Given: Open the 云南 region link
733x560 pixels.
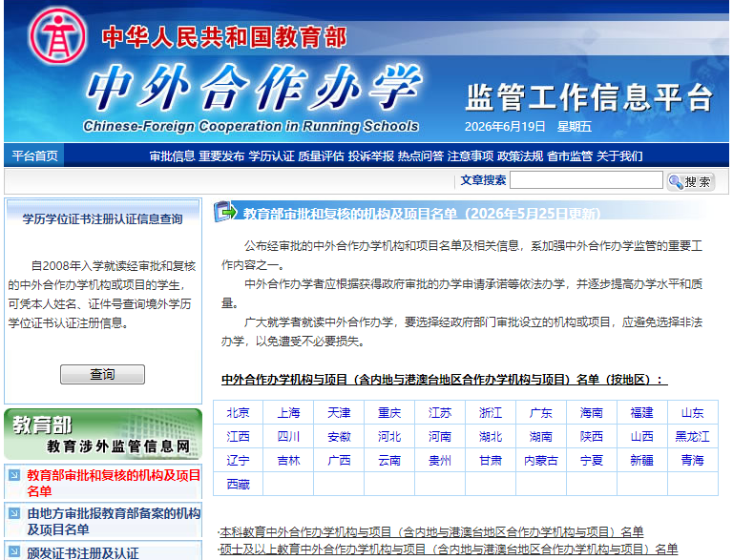Looking at the screenshot, I should (389, 461).
